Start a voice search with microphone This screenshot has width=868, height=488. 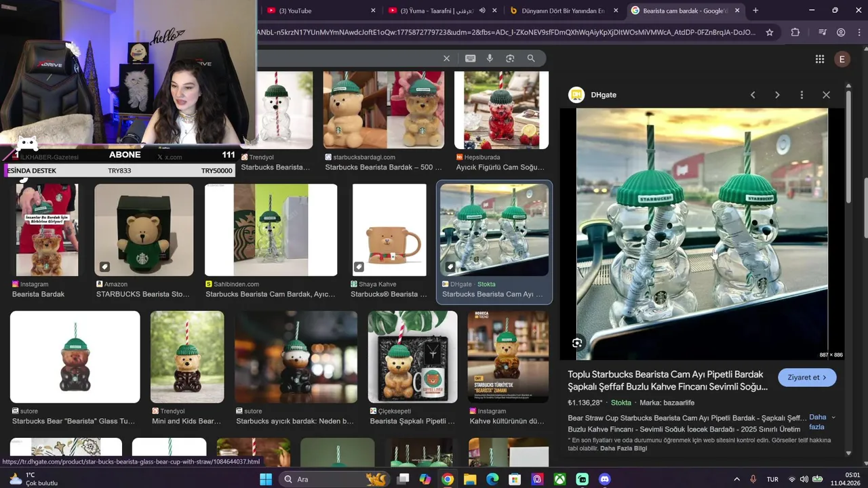coord(490,58)
